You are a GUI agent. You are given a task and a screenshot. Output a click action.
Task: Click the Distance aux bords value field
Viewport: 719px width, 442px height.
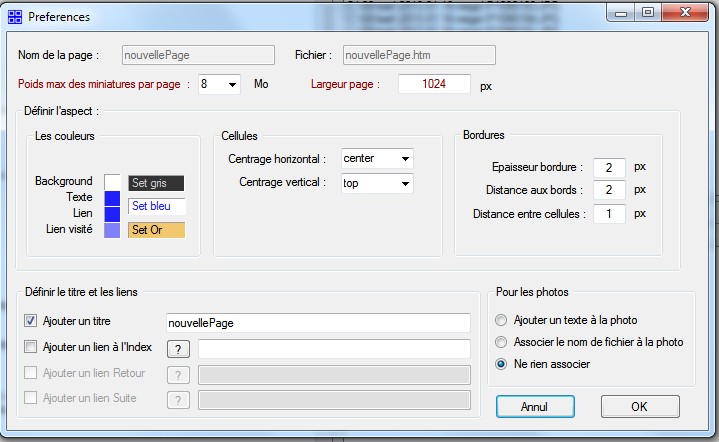[x=609, y=190]
